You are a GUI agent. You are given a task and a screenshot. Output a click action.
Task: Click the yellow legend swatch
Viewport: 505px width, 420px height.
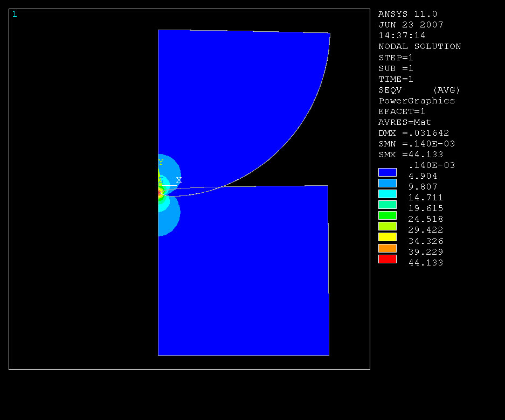[387, 237]
